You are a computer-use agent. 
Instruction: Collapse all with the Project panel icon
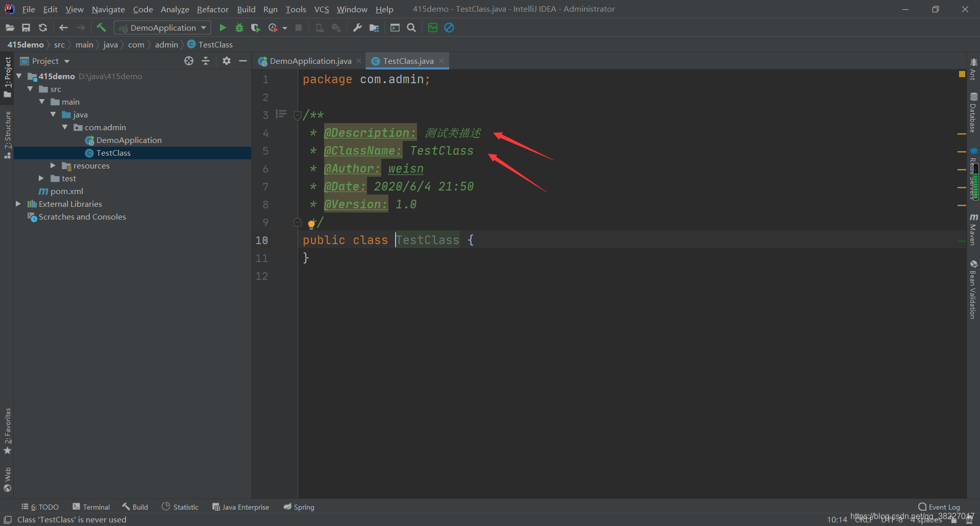point(206,61)
